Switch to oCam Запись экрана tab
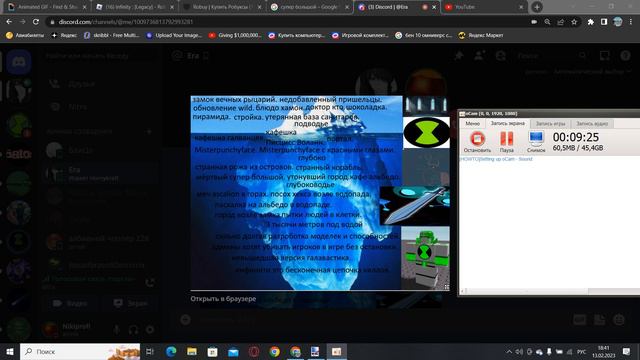The height and width of the screenshot is (360, 640). click(x=507, y=123)
